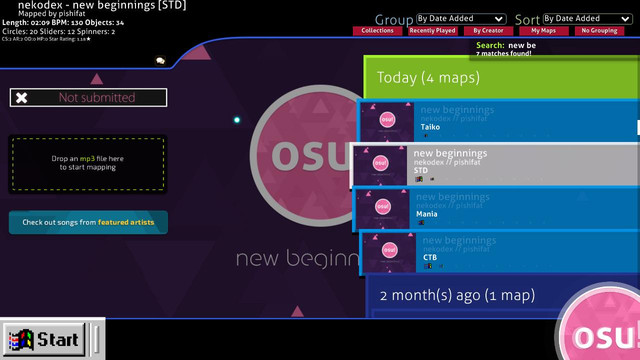640x360 pixels.
Task: Open the Taiko difficulty thumbnail
Action: coord(387,122)
